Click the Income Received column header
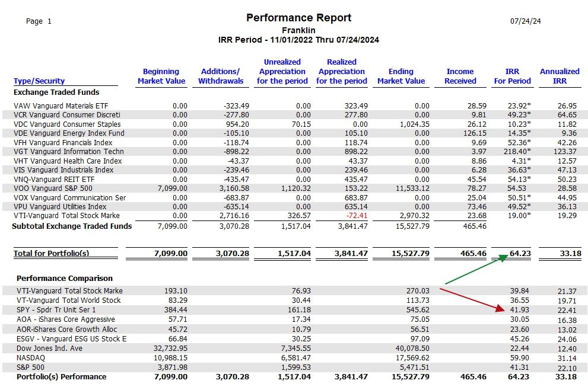The image size is (588, 390). click(460, 76)
